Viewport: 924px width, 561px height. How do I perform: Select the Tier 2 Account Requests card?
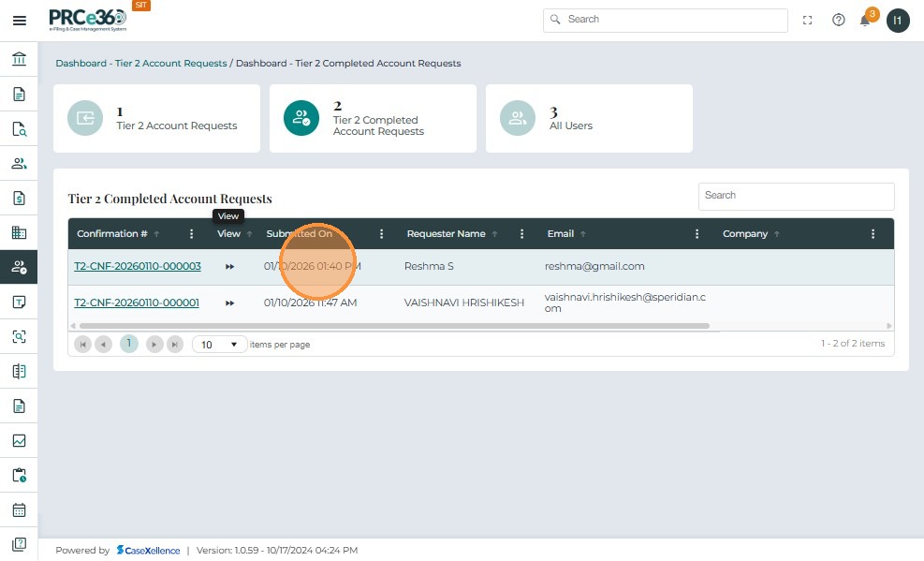[156, 119]
